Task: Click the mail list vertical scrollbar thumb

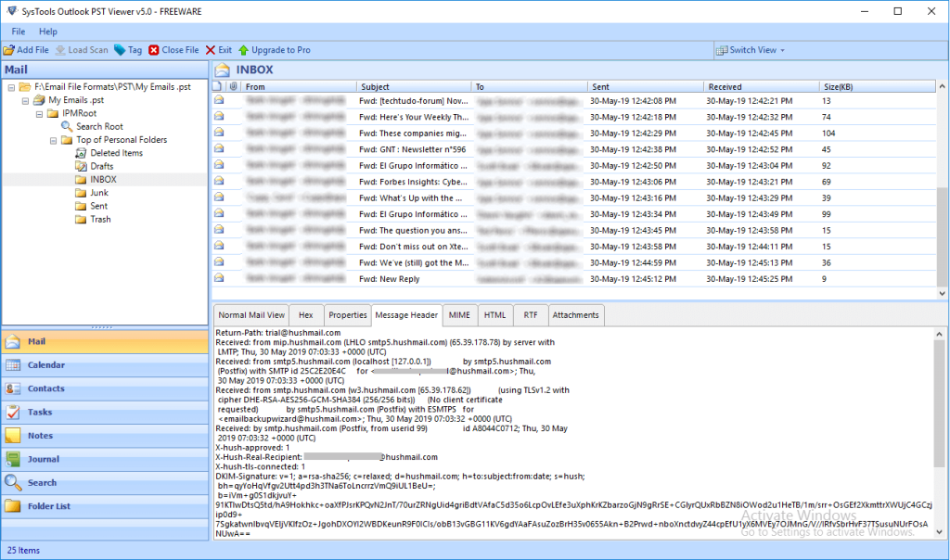Action: point(942,235)
